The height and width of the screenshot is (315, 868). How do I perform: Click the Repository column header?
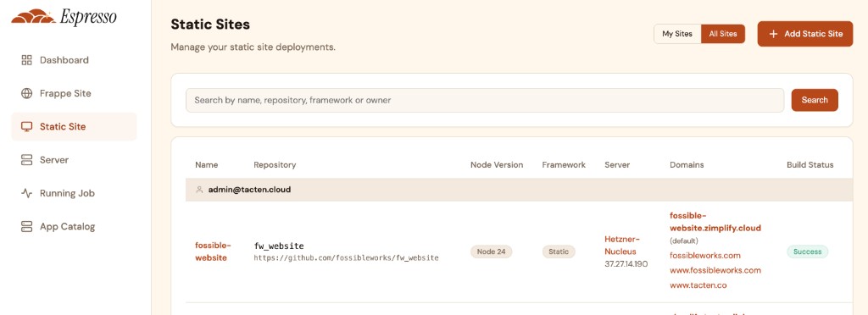[275, 164]
